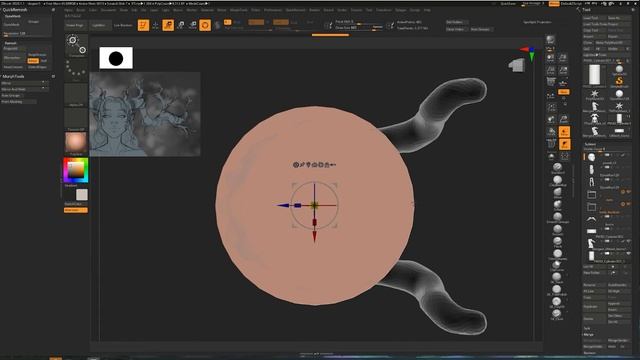640x360 pixels.
Task: Open the stroke type dots selector
Action: click(x=76, y=70)
